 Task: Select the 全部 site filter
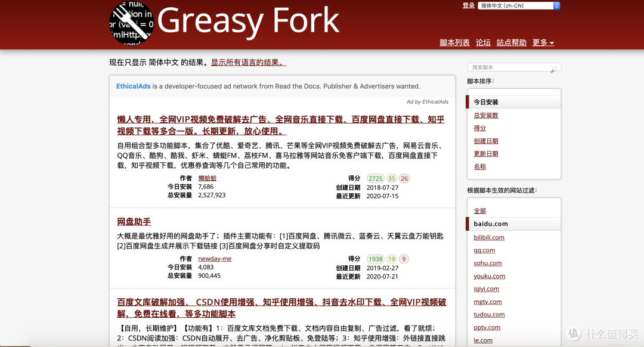coord(479,210)
